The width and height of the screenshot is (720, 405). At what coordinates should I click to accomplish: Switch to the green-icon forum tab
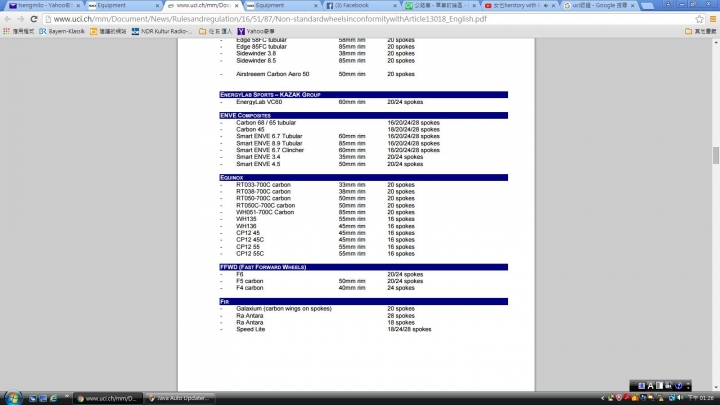tap(439, 6)
